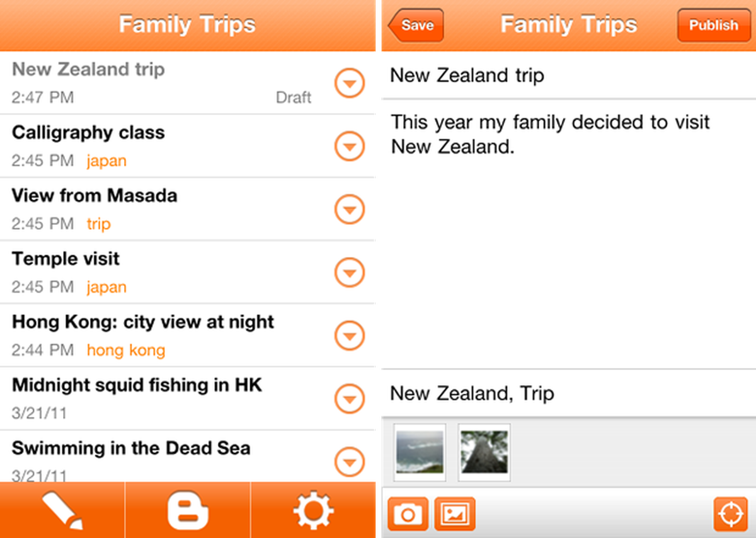Screen dimensions: 756x538
Task: Expand options for Temple visit post
Action: click(x=349, y=272)
